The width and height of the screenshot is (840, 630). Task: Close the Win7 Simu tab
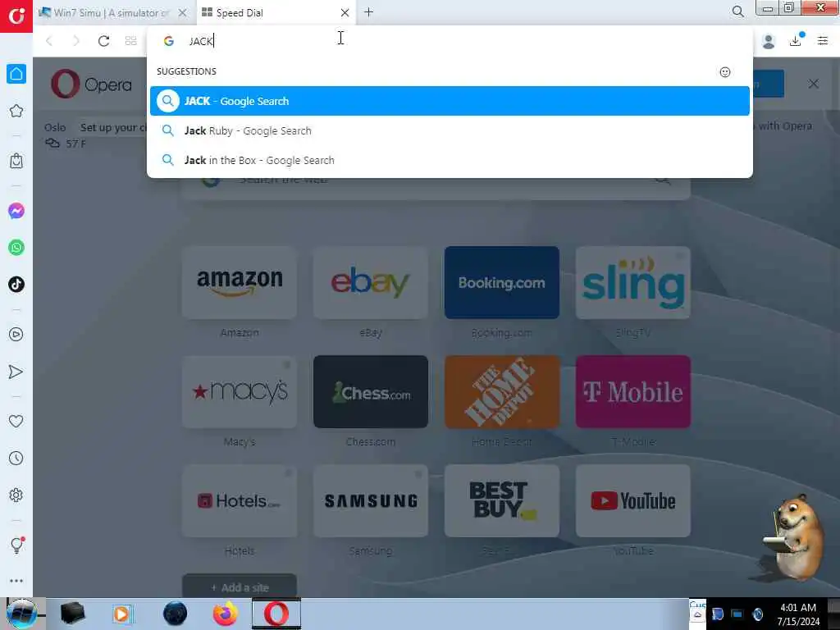point(183,12)
